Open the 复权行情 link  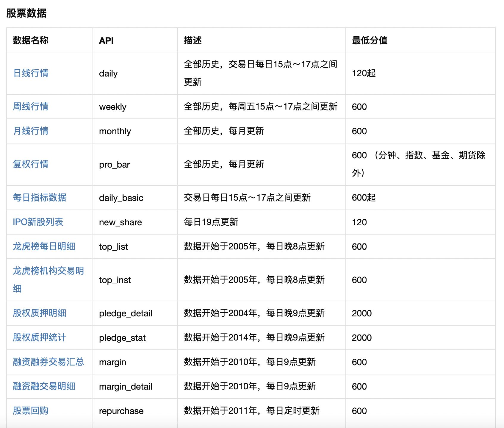coord(31,164)
